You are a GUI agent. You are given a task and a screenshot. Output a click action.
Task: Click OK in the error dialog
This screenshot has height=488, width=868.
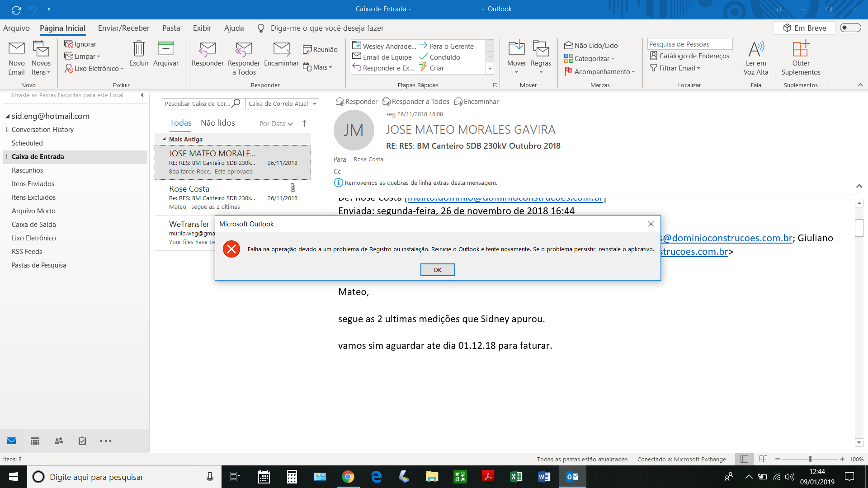(x=438, y=270)
